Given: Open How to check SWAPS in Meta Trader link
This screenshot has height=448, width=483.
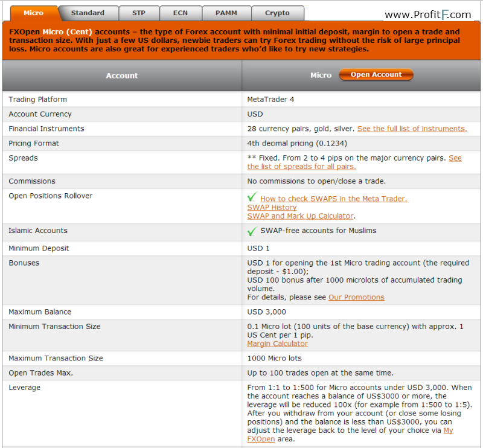Looking at the screenshot, I should (x=334, y=199).
